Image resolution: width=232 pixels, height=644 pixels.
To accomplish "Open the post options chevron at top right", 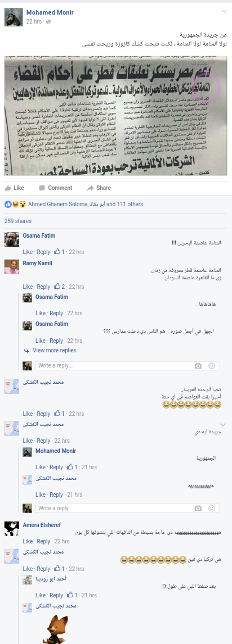I will (x=224, y=11).
